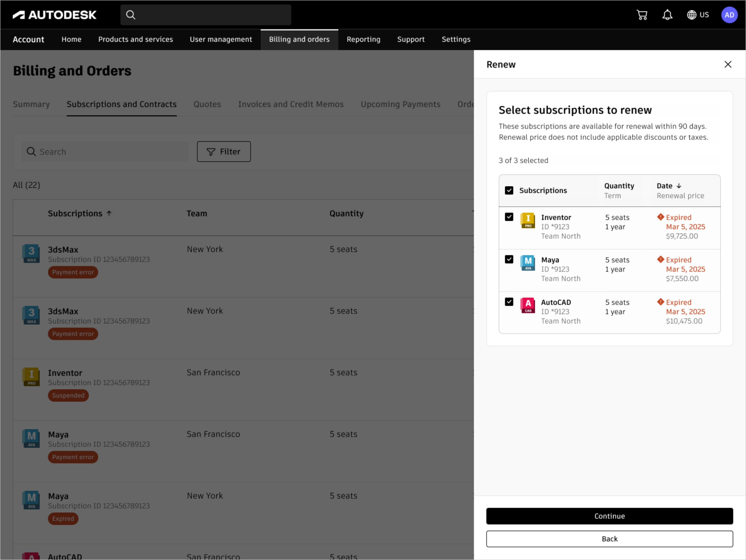This screenshot has height=560, width=746.
Task: Click the Autodesk logo
Action: tap(54, 14)
